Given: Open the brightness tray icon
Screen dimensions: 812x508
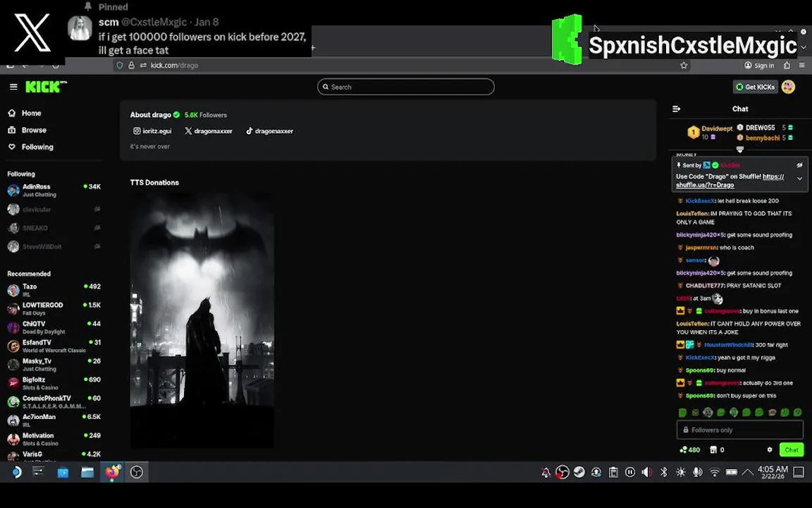Looking at the screenshot, I should 680,472.
